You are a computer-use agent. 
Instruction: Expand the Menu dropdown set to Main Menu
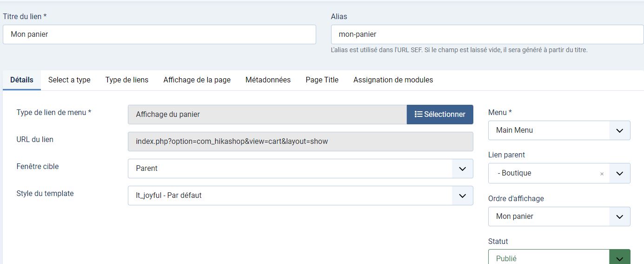(559, 130)
